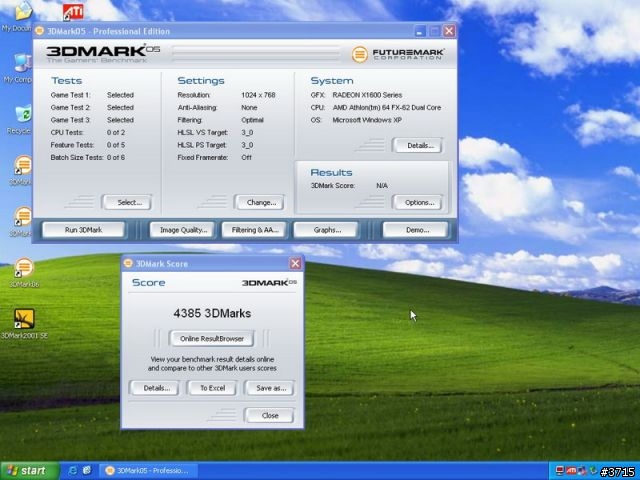Click "RADEON X1600 Series" GFX text

click(367, 95)
